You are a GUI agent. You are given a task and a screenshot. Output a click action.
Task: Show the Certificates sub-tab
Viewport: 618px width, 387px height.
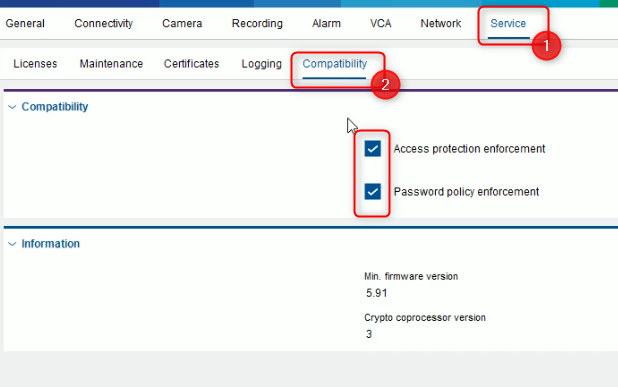(x=192, y=64)
